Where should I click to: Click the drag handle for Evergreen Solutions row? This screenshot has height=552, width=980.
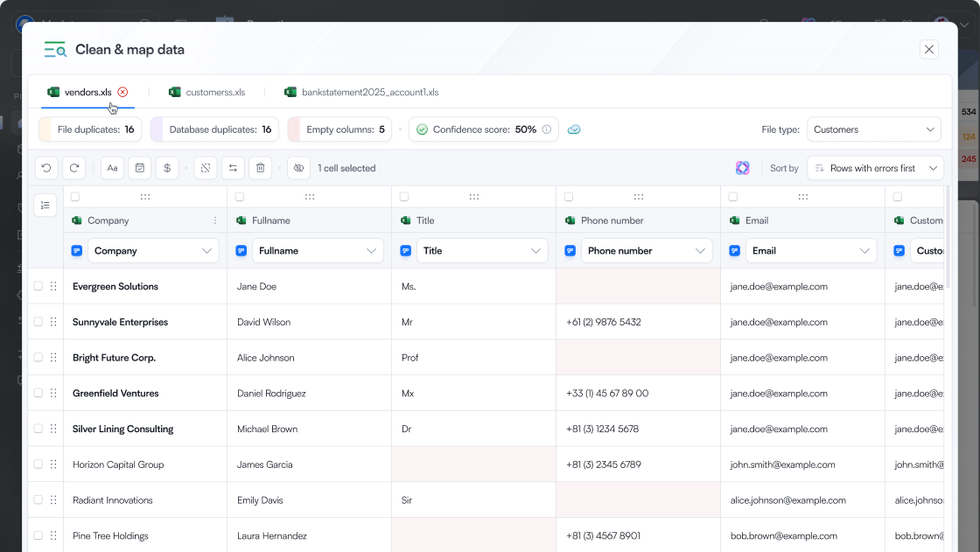pyautogui.click(x=53, y=286)
